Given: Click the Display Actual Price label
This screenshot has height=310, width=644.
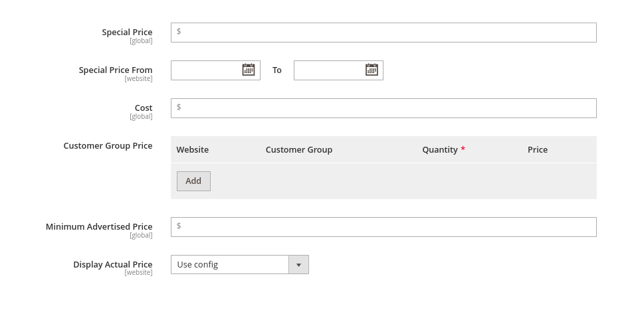Looking at the screenshot, I should [x=113, y=264].
